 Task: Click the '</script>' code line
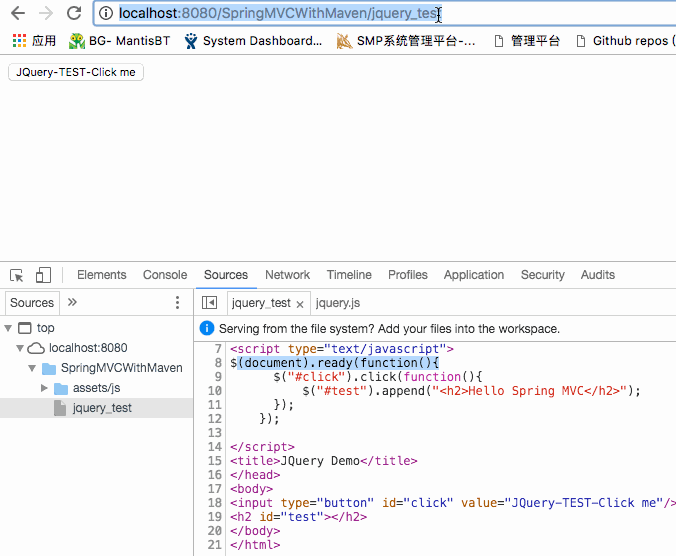click(x=262, y=447)
